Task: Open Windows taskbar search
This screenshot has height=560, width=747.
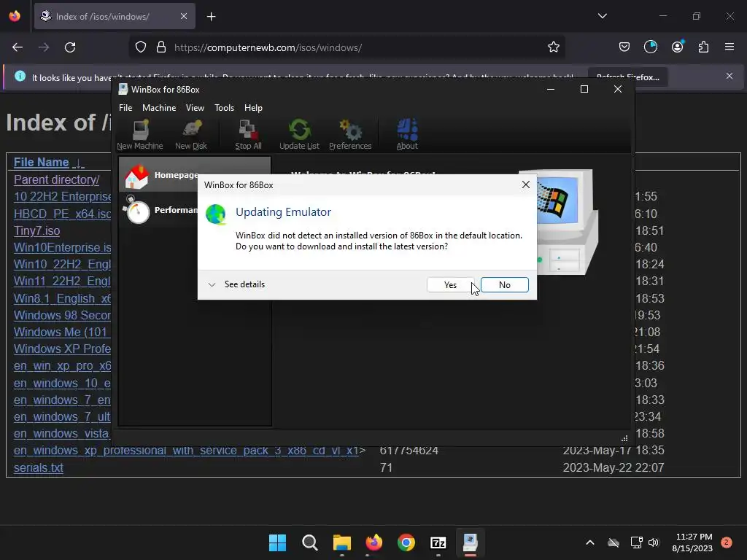Action: [x=309, y=542]
